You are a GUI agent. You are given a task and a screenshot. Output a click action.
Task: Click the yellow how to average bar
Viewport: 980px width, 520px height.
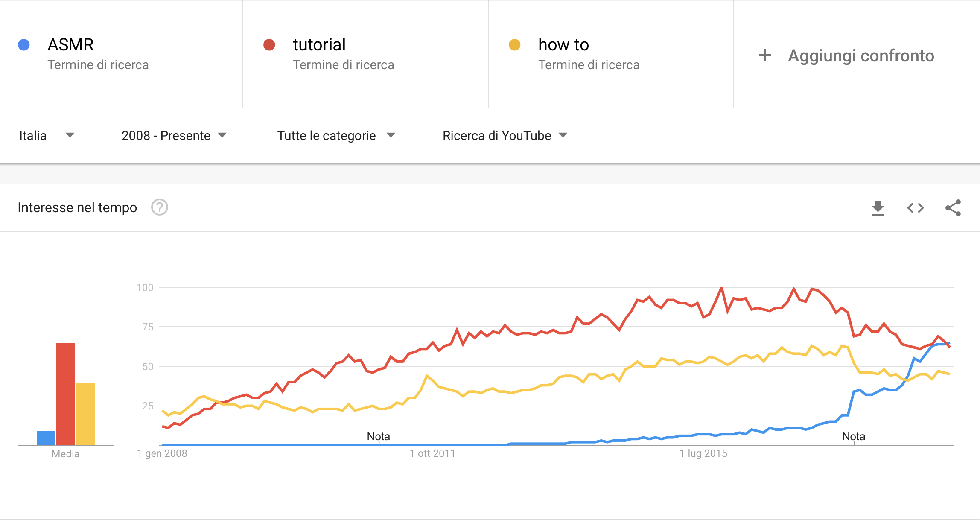pyautogui.click(x=85, y=414)
